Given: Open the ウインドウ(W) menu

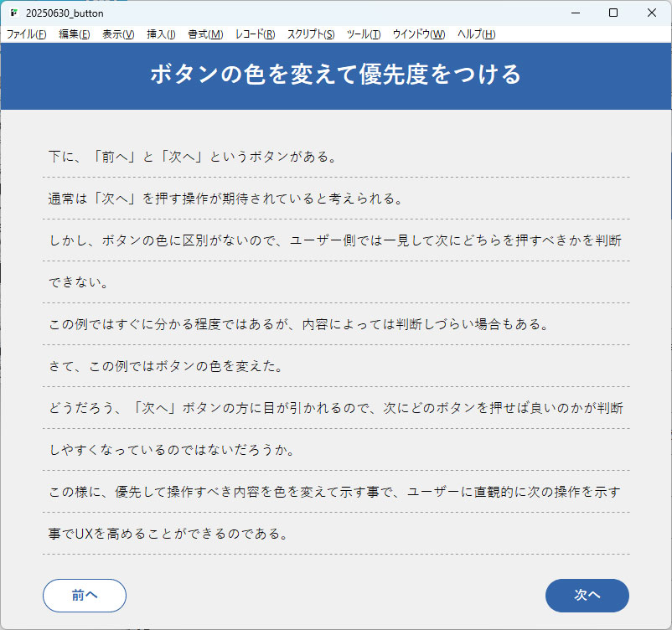Looking at the screenshot, I should pos(419,34).
